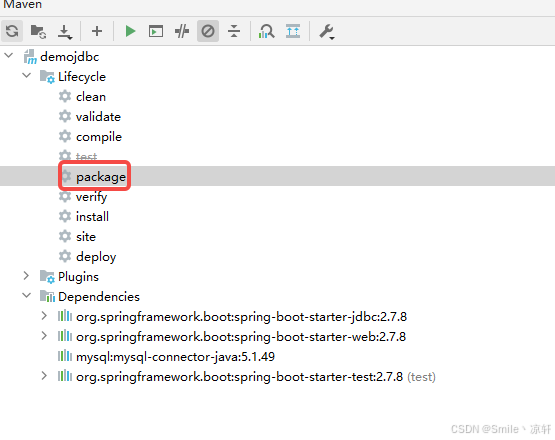Collapse the Lifecycle node

coord(27,75)
